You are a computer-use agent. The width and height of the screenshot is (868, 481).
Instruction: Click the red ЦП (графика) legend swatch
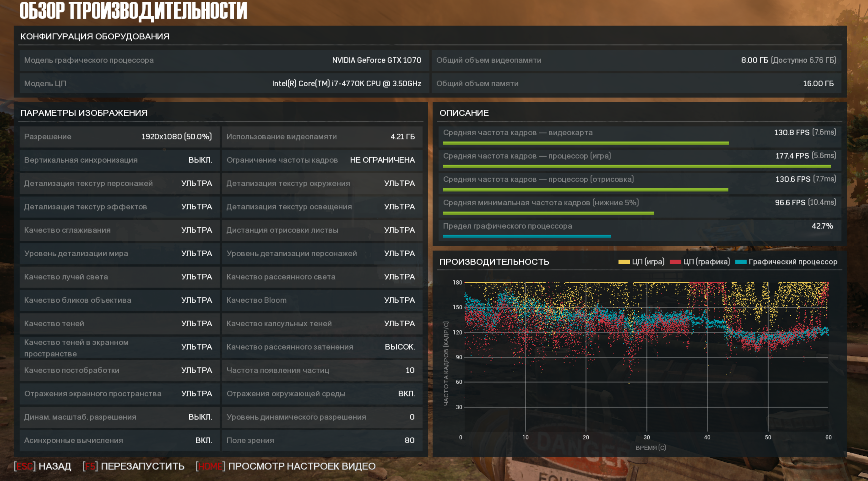point(675,262)
